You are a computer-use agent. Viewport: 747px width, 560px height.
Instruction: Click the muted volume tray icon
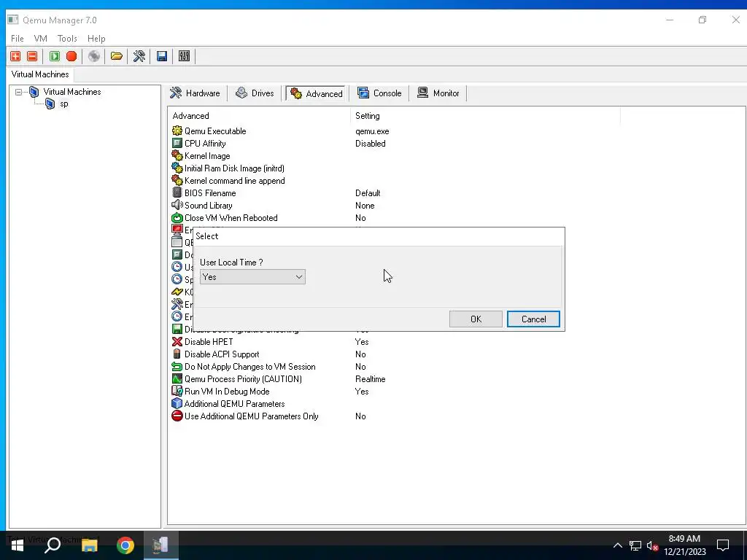coord(652,545)
